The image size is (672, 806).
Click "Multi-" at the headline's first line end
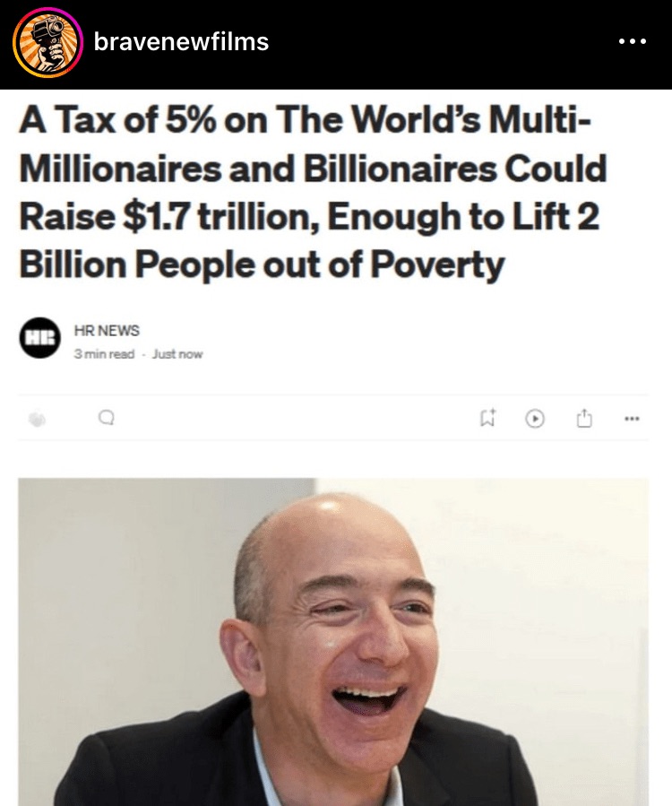point(540,119)
